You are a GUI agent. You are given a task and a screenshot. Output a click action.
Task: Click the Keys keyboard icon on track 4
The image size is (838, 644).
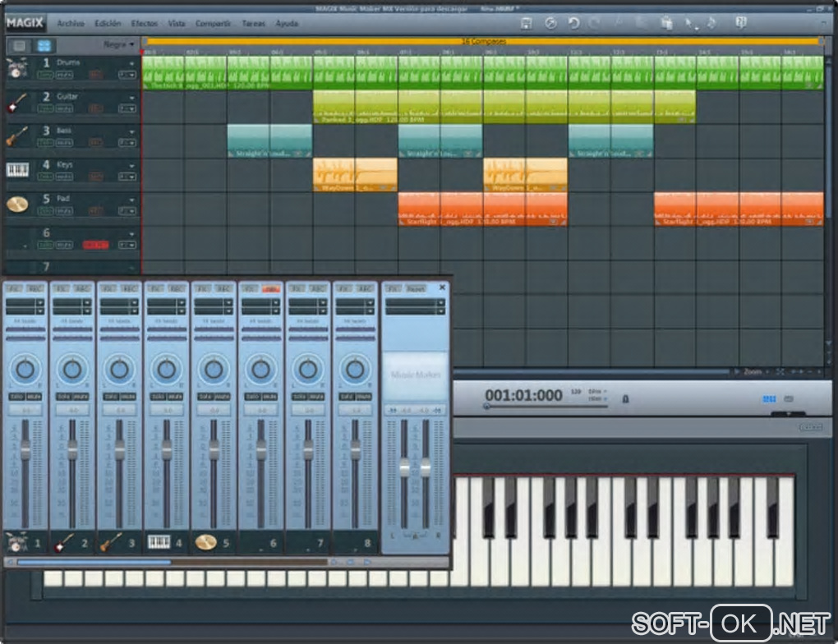point(16,171)
